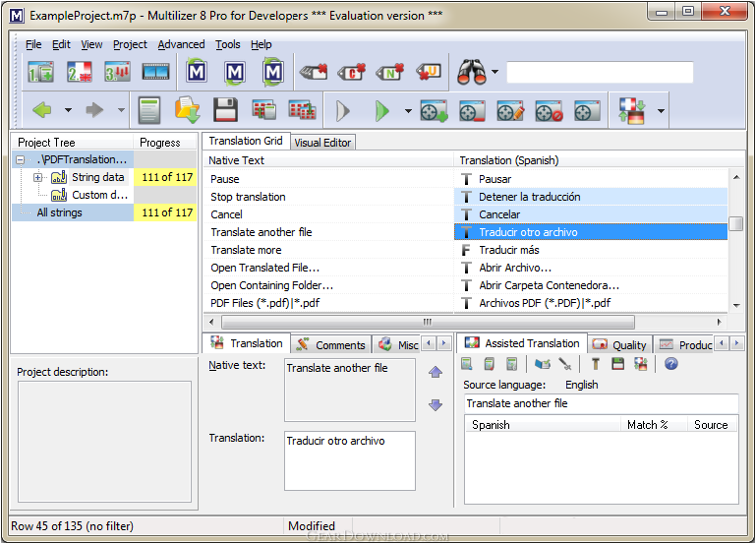Select the "Traducir más" translation cell
Screen dimensions: 756x544
click(591, 250)
